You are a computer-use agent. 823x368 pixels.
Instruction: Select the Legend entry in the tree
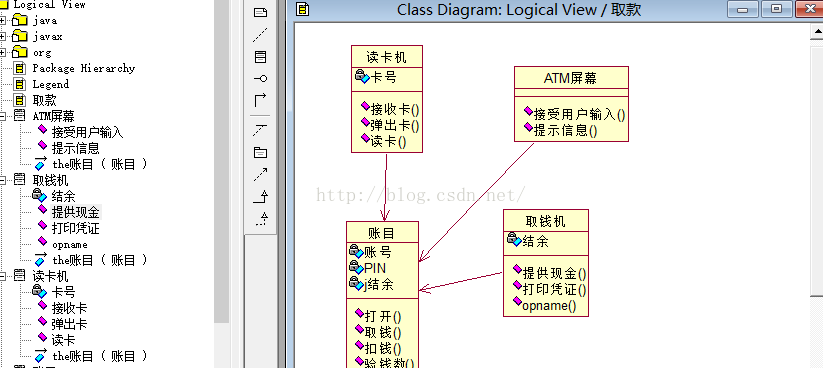[x=50, y=84]
